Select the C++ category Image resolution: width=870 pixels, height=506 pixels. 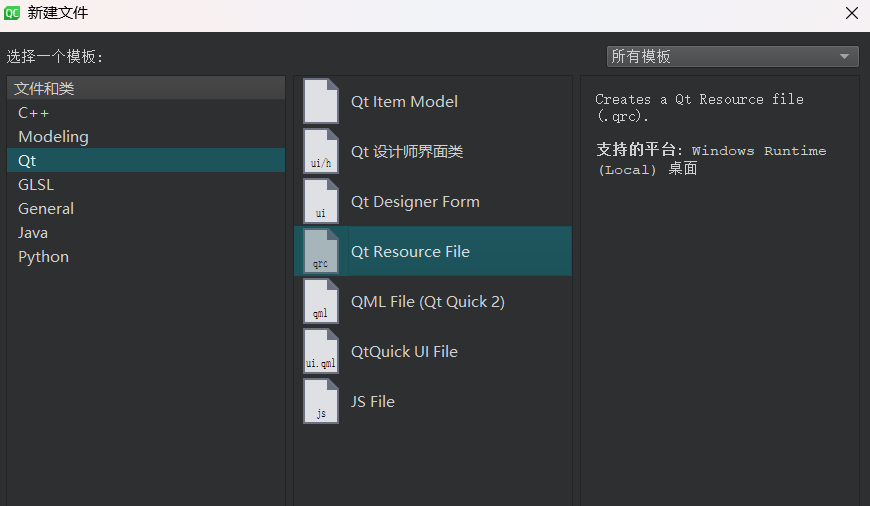click(146, 113)
